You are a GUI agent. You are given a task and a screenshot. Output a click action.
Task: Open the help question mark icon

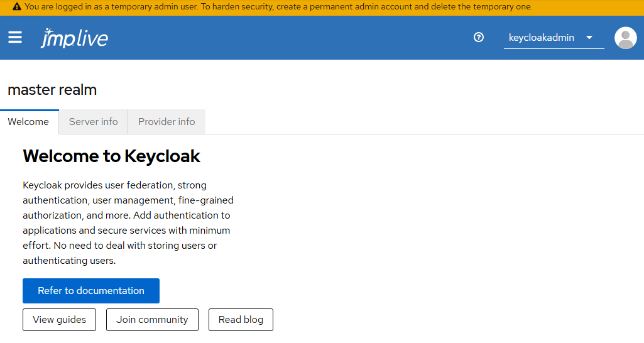[479, 38]
